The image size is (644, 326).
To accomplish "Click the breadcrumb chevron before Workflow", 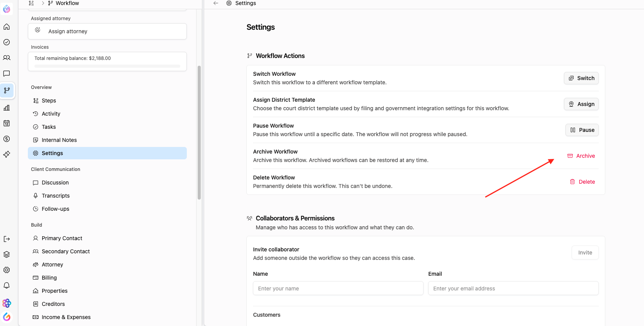I will 43,3.
